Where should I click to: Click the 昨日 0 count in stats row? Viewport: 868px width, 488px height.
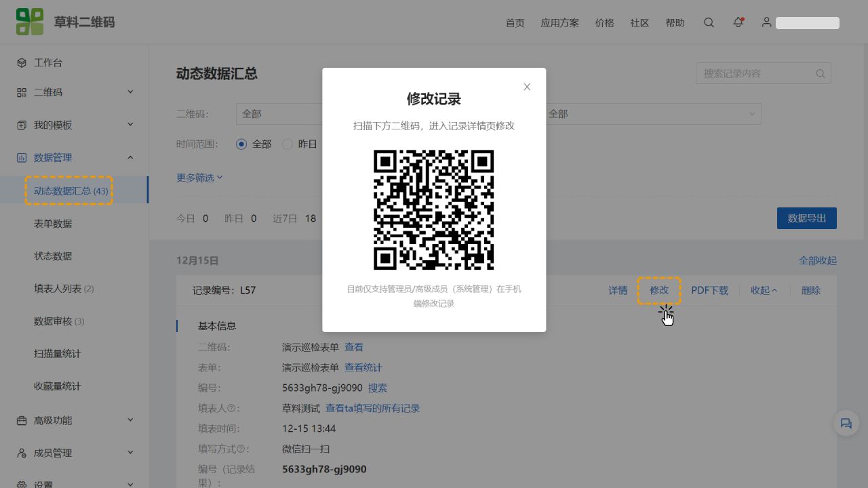(241, 218)
